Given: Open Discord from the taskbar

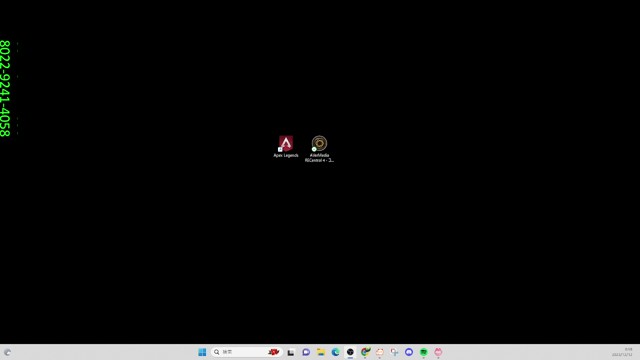Looking at the screenshot, I should tap(409, 352).
